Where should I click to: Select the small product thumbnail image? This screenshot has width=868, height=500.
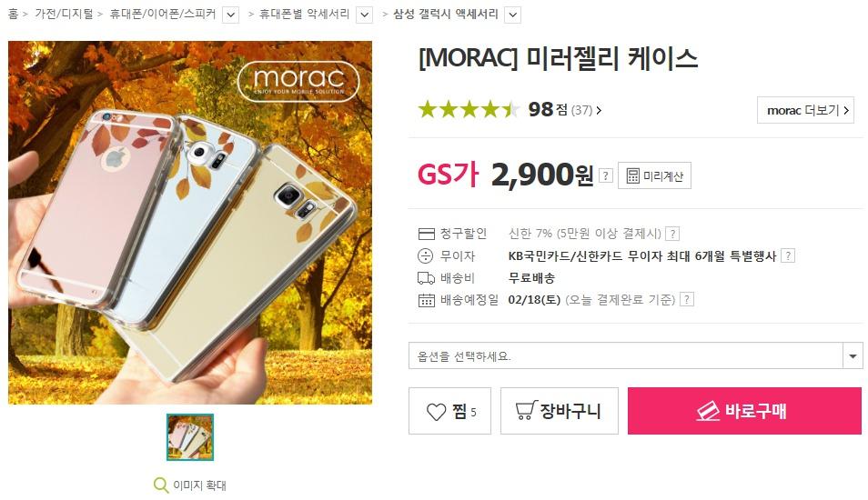pos(190,437)
